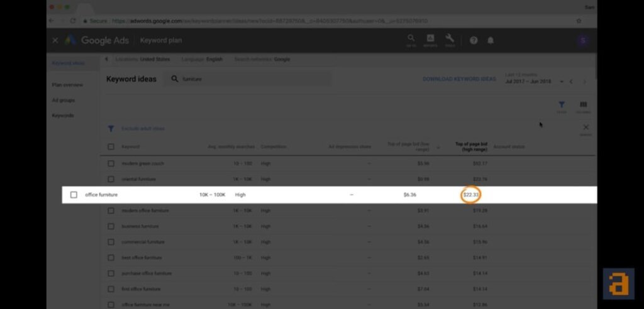Click the office furniture keyword text
This screenshot has height=309, width=644.
[101, 195]
